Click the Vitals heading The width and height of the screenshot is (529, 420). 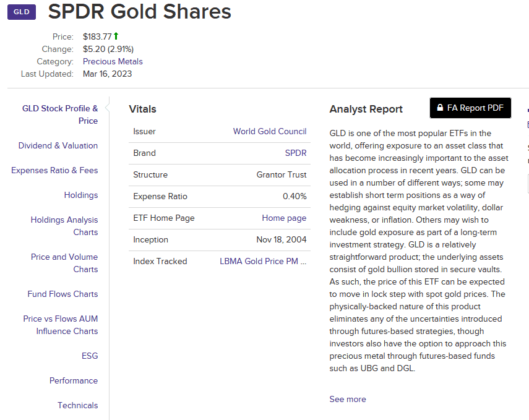pyautogui.click(x=142, y=109)
